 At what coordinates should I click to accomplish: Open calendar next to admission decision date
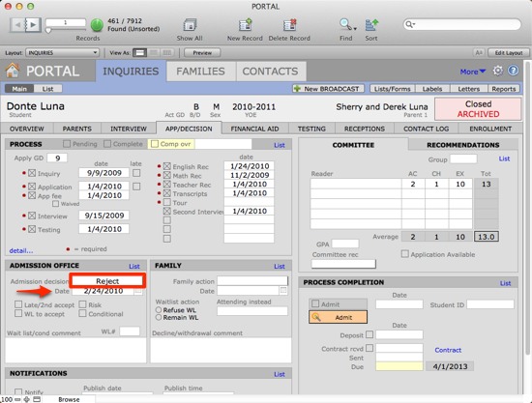(137, 291)
